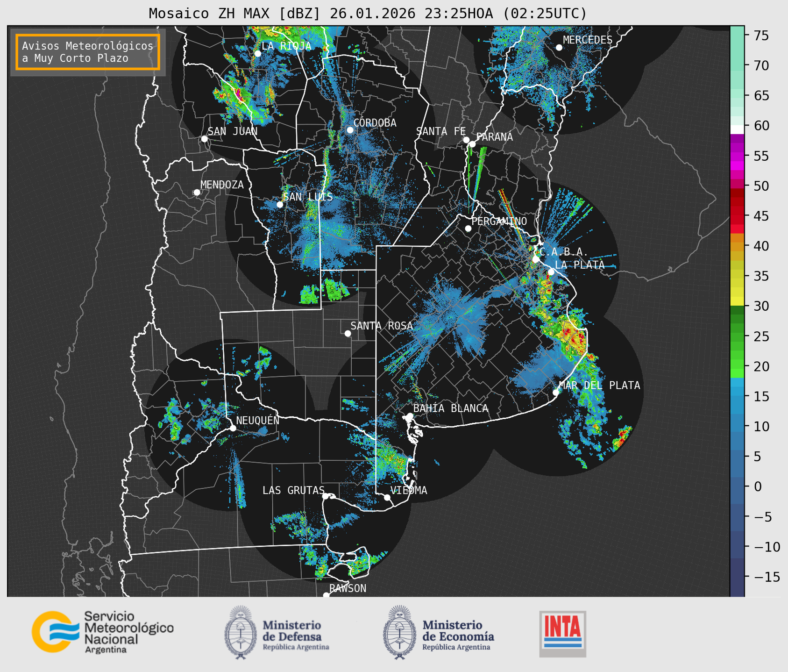This screenshot has width=788, height=672.
Task: Select the RAWSON city label
Action: click(x=348, y=588)
